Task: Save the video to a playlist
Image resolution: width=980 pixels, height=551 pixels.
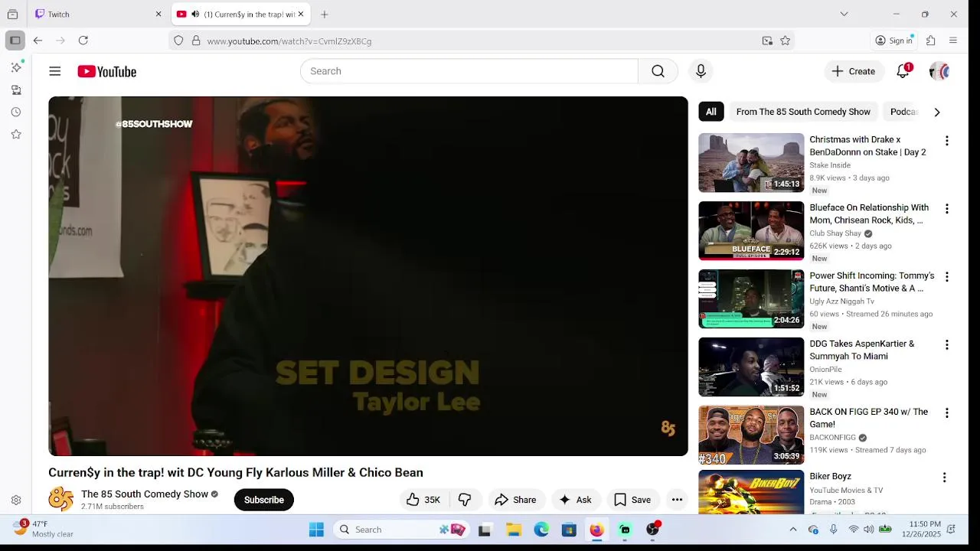Action: click(x=632, y=500)
